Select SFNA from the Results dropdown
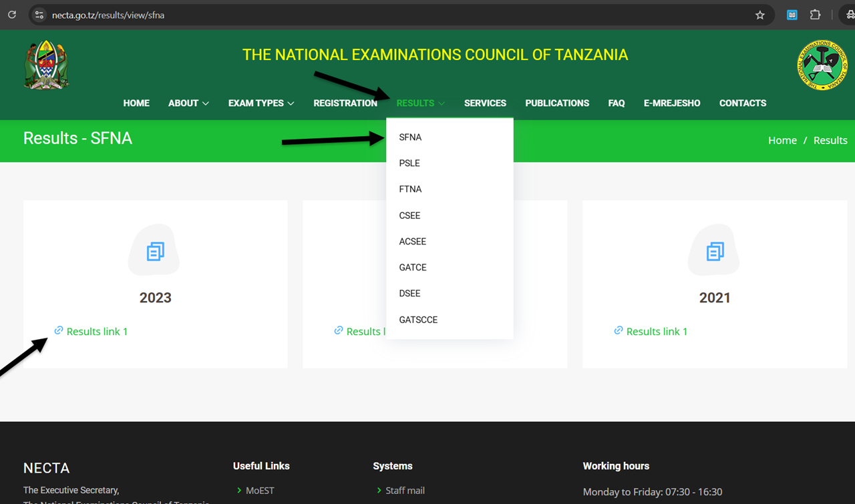The height and width of the screenshot is (504, 855). click(x=450, y=137)
